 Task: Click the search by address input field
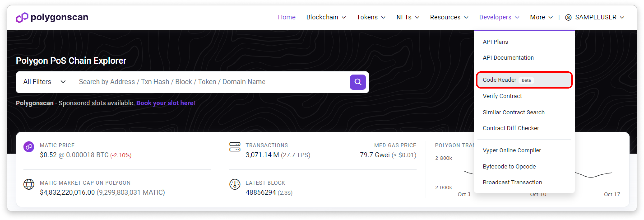211,82
